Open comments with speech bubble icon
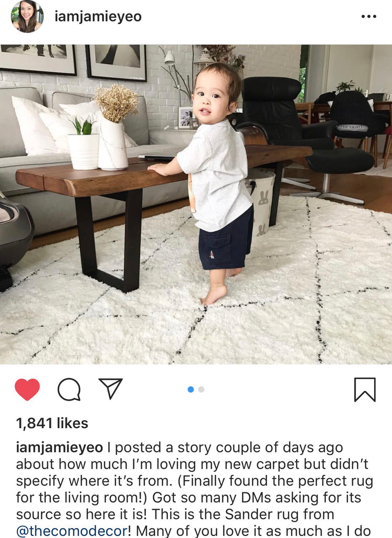Viewport: 392px width, 538px height. (69, 389)
